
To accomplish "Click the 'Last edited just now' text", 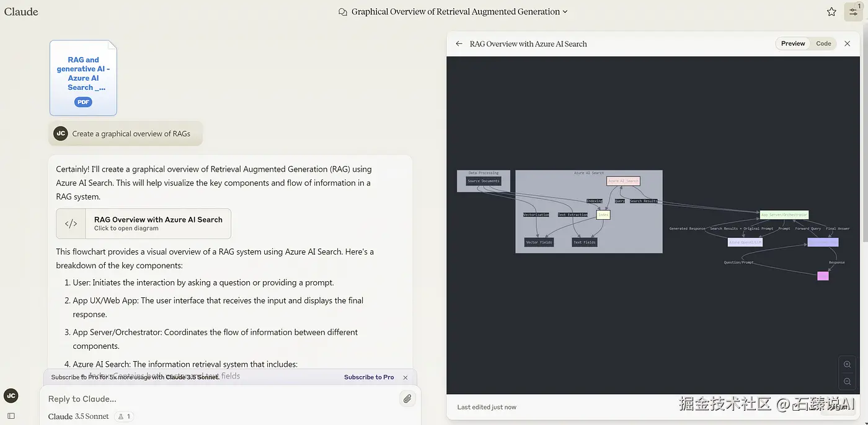I will [487, 407].
